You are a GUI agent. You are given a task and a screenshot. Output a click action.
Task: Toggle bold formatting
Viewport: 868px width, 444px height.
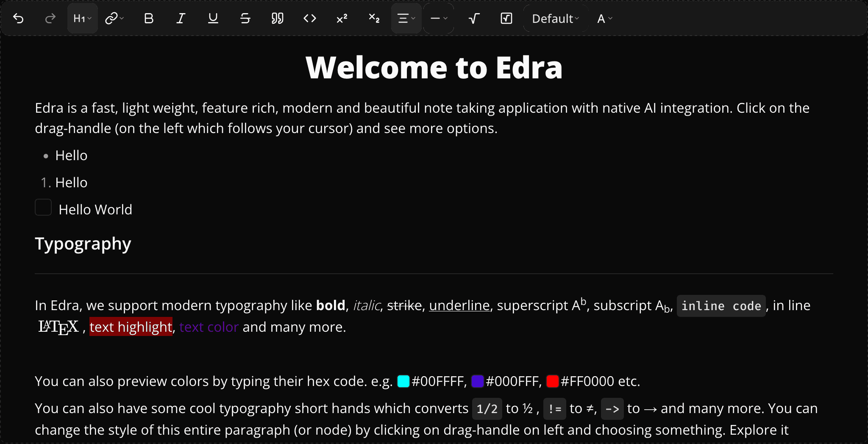click(x=148, y=18)
